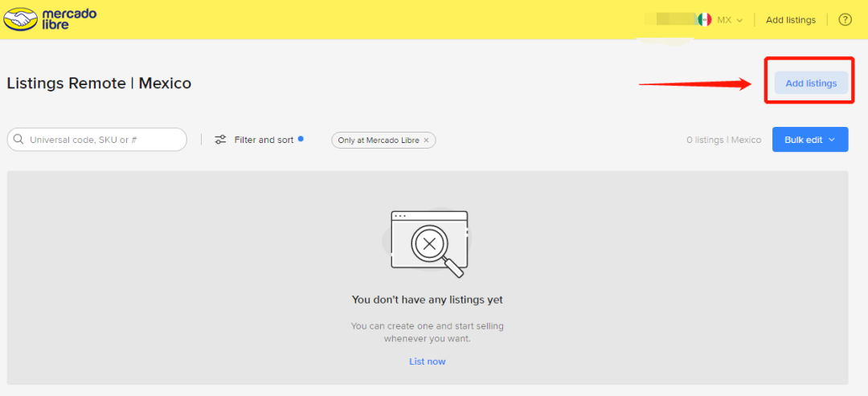Focus the Universal code, SKU search field
The image size is (868, 396).
(x=97, y=140)
